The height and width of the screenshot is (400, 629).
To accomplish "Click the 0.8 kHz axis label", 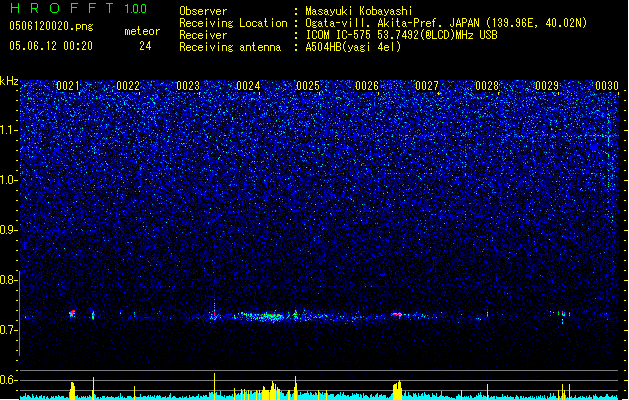I will (9, 280).
